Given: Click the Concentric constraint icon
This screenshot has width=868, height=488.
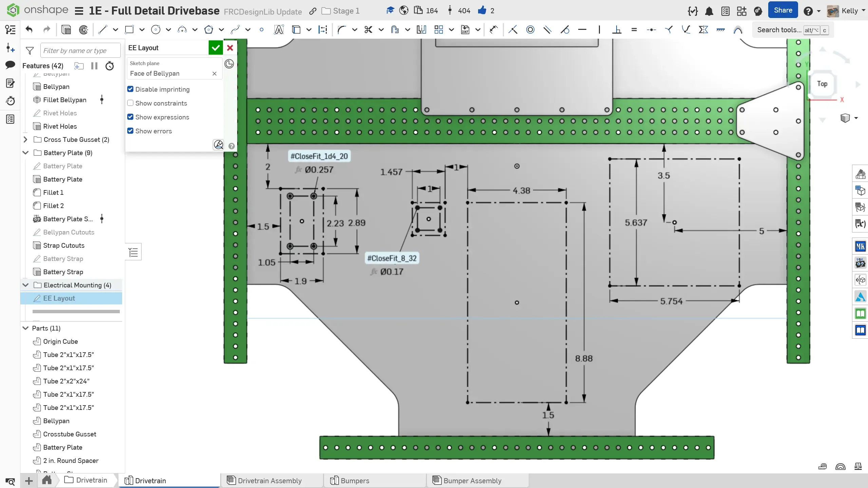Looking at the screenshot, I should (530, 30).
